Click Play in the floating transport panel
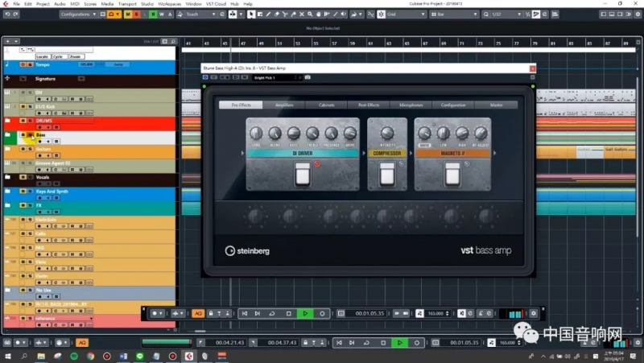This screenshot has width=644, height=363. click(x=305, y=313)
